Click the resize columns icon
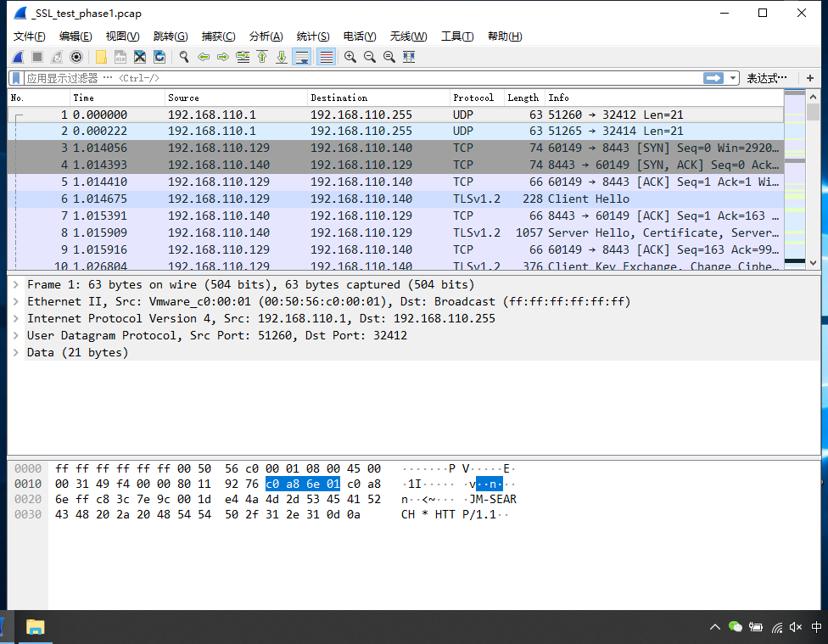Viewport: 828px width, 644px height. [x=409, y=57]
